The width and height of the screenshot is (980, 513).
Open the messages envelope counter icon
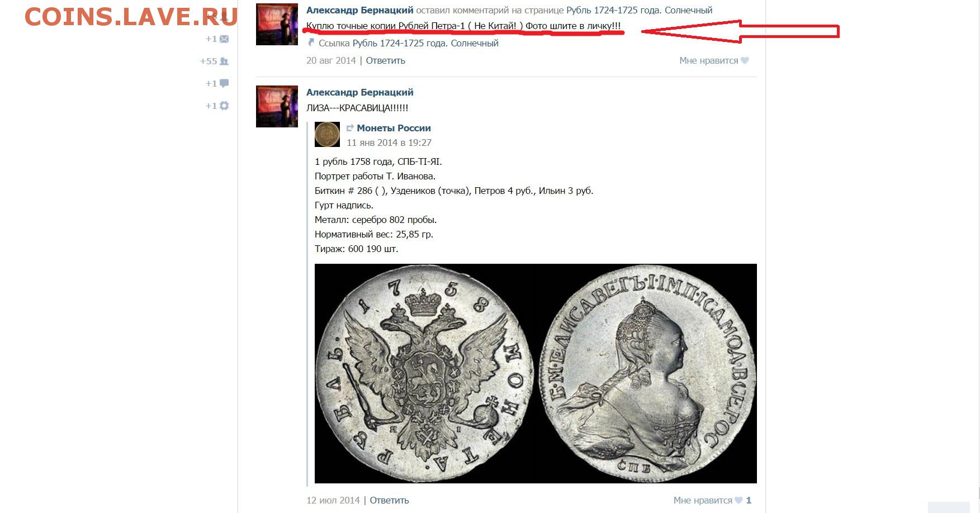coord(224,39)
